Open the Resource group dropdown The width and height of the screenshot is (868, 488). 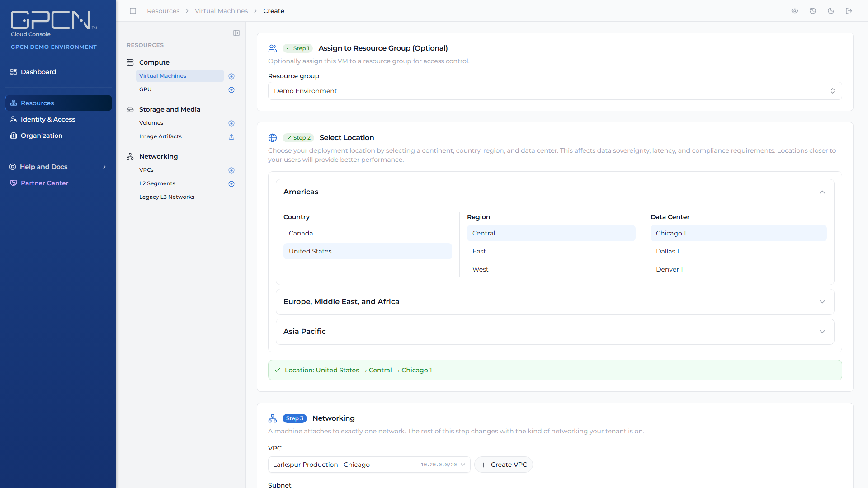(555, 91)
